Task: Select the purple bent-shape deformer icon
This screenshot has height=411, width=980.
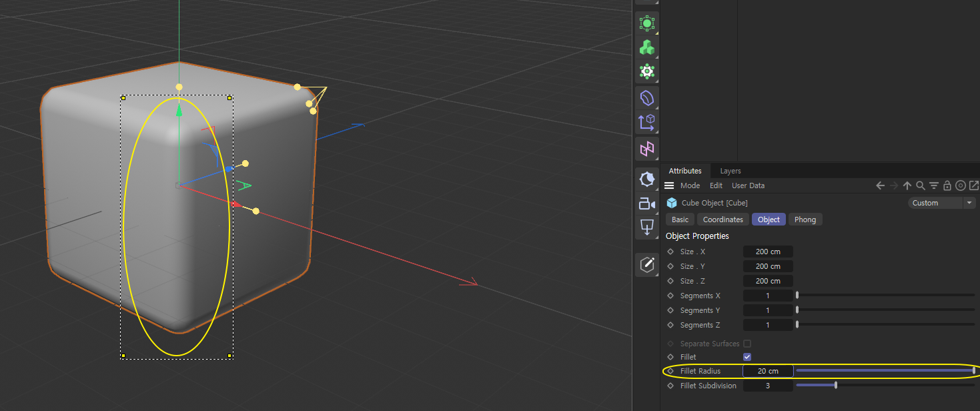Action: tap(646, 98)
